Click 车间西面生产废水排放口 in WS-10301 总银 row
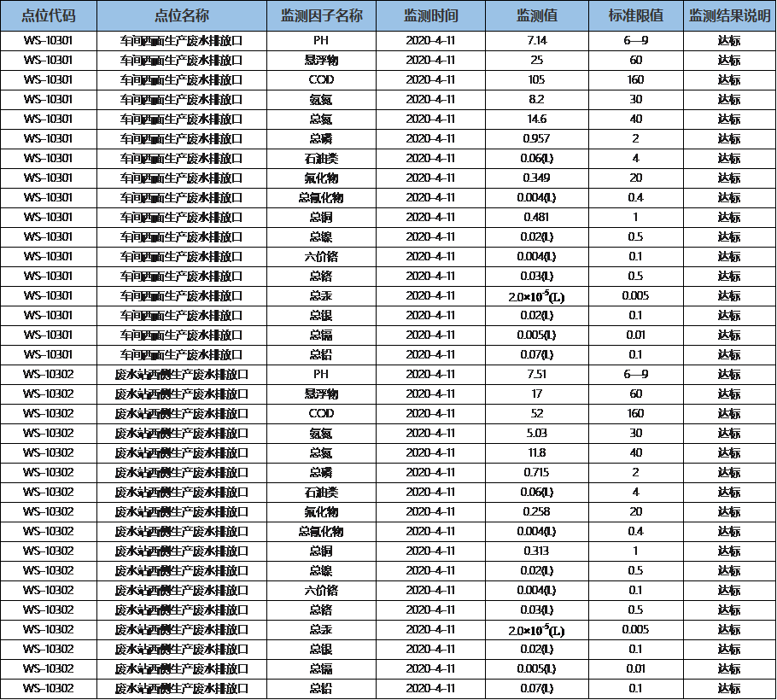 [181, 316]
